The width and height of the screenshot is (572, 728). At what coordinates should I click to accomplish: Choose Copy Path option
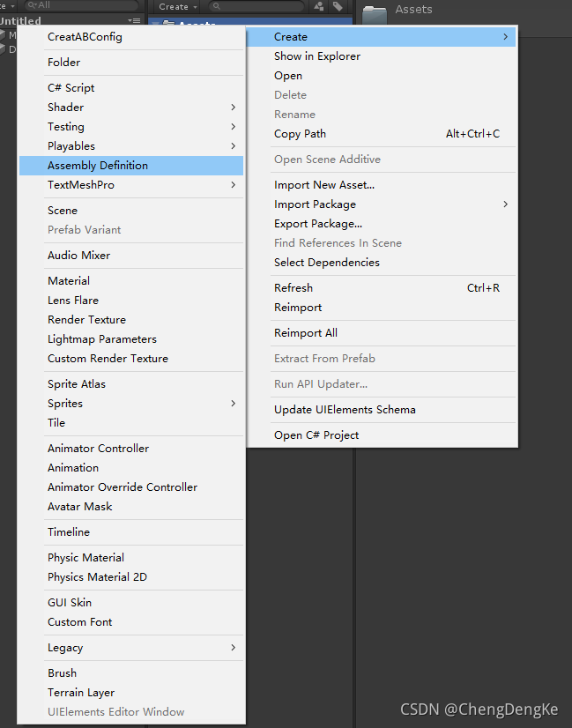[x=382, y=134]
